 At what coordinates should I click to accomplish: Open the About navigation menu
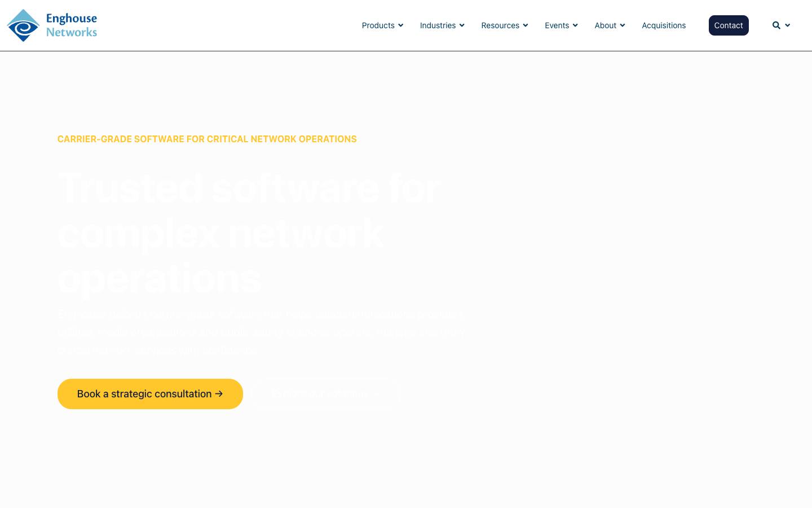[x=610, y=25]
